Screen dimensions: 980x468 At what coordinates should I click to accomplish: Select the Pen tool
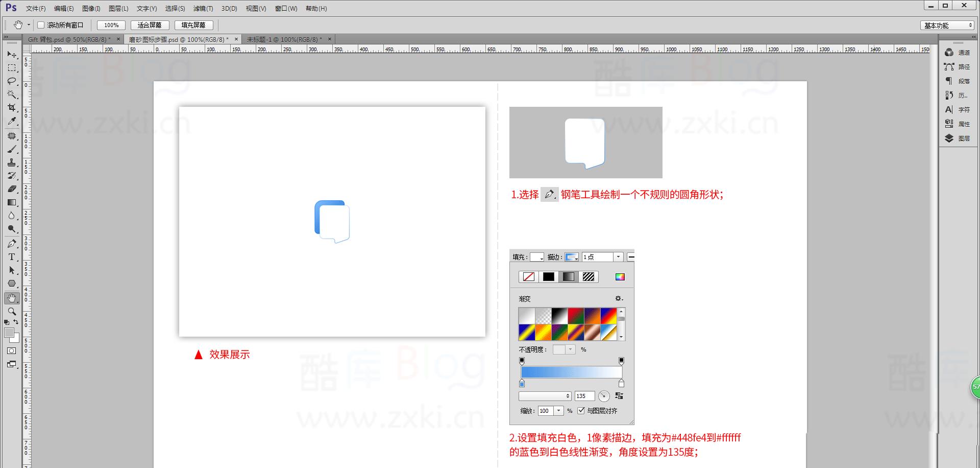(x=11, y=244)
